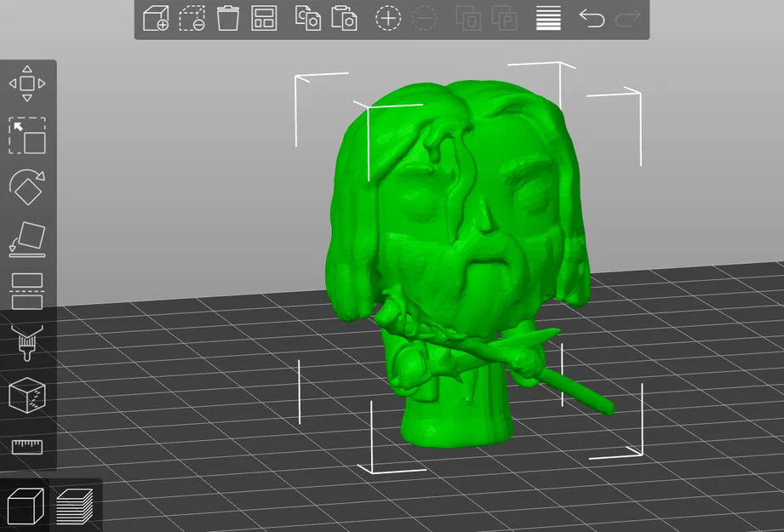Click the greyed Redo arrow
This screenshot has width=784, height=532.
tap(628, 19)
